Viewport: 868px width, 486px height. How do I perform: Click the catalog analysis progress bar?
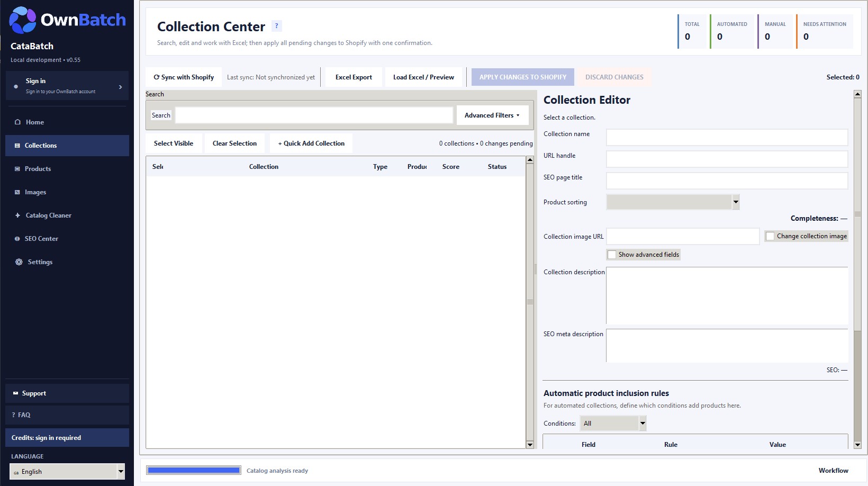[x=193, y=470]
